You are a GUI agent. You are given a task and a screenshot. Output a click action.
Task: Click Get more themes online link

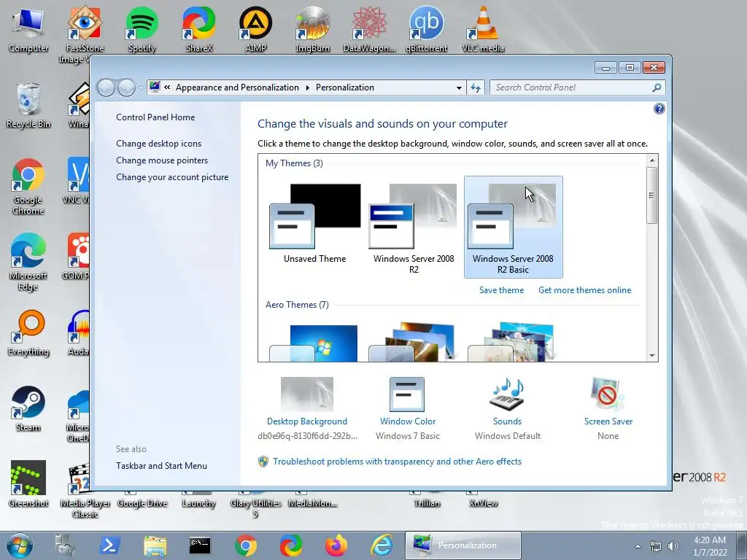584,290
